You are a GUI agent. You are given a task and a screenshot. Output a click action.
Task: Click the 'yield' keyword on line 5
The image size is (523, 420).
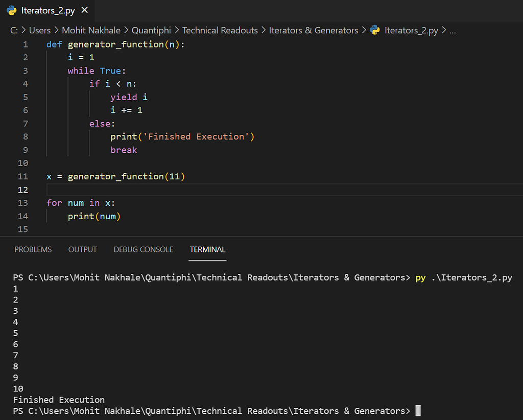(124, 97)
